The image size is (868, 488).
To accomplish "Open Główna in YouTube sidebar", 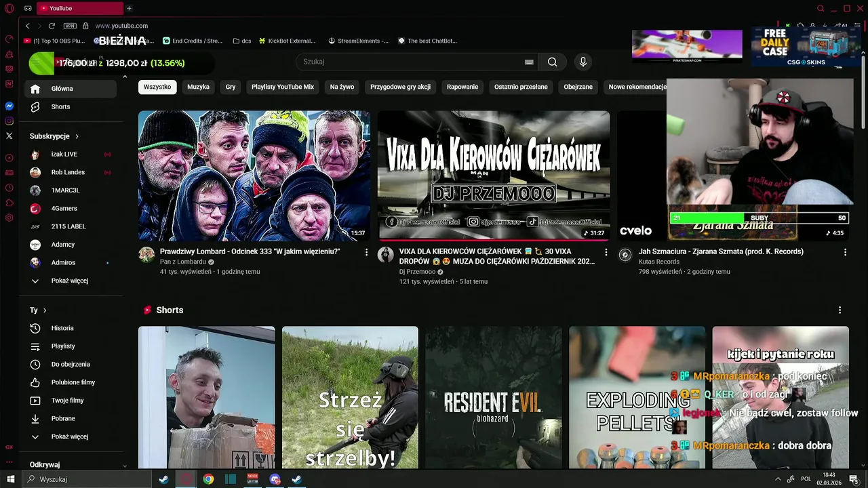I will [x=71, y=89].
